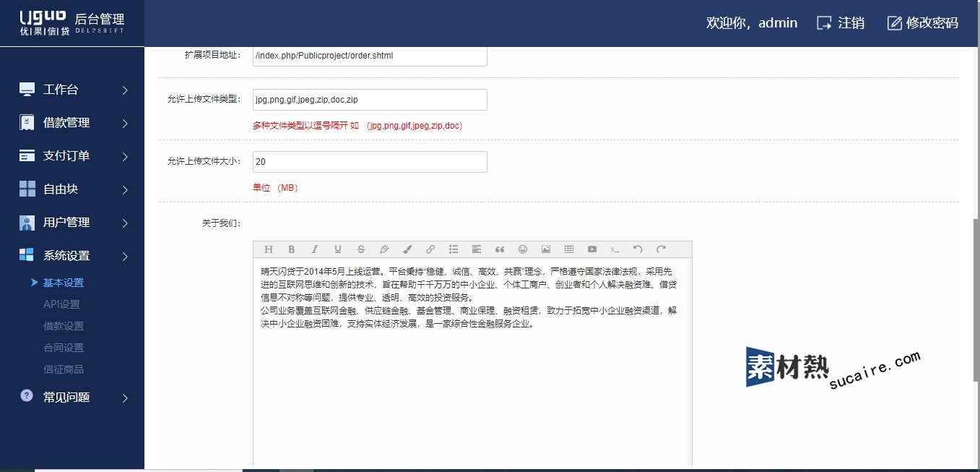
Task: Toggle strikethrough formatting in the editor
Action: point(361,249)
